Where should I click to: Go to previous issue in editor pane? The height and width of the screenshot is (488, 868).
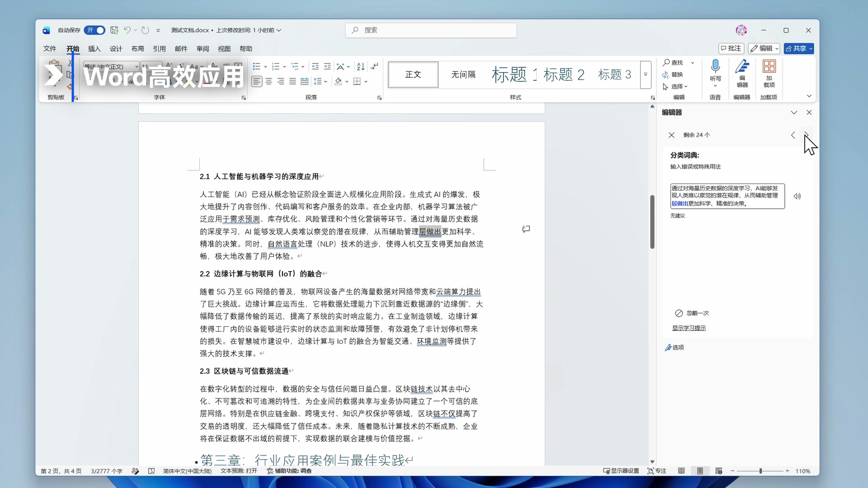pos(793,135)
